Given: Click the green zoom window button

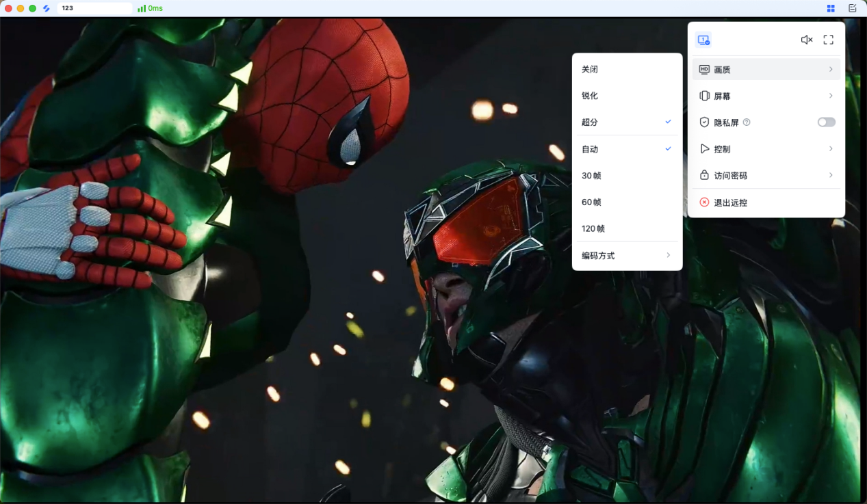Looking at the screenshot, I should pos(32,8).
